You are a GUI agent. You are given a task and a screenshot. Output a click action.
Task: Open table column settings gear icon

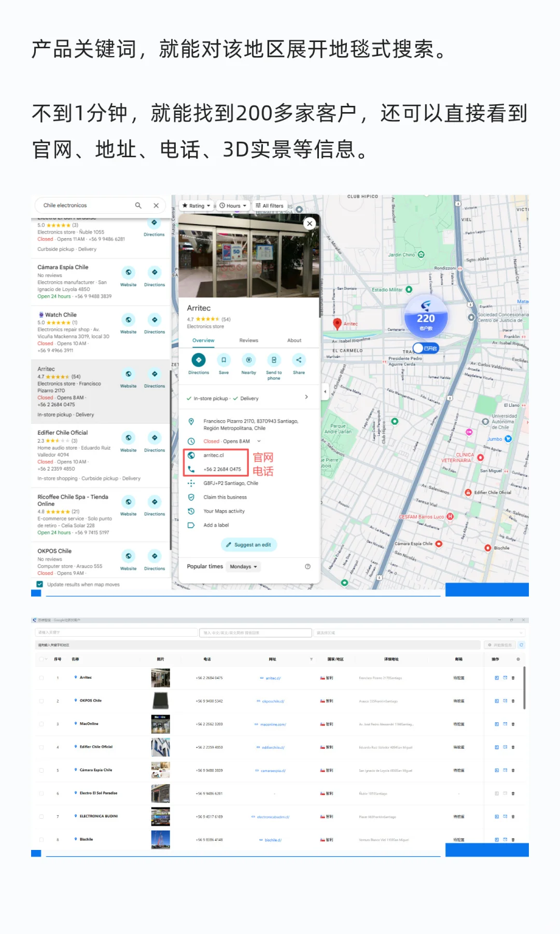pos(518,659)
